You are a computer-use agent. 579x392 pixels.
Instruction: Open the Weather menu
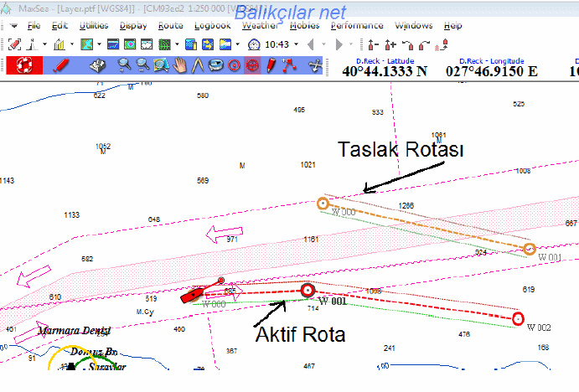[261, 26]
